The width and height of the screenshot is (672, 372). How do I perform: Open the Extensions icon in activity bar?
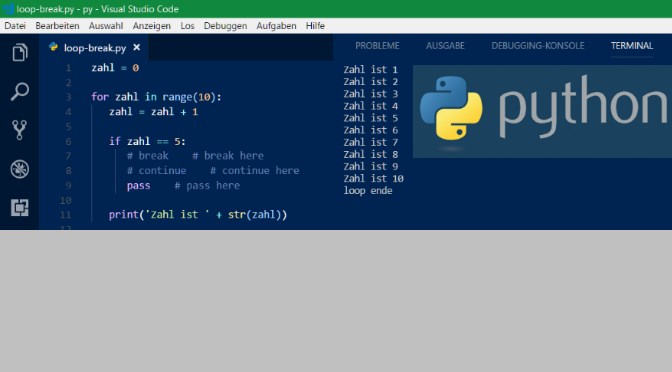20,207
